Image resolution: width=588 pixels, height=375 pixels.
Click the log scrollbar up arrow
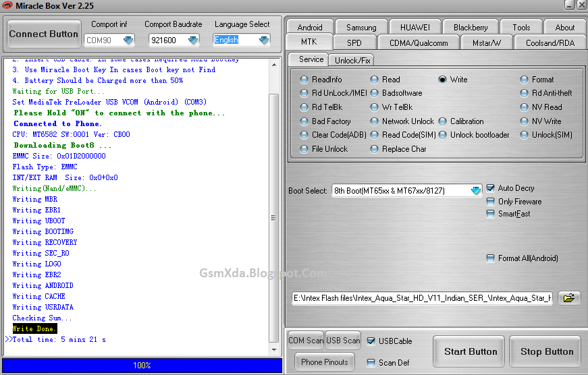coord(274,65)
